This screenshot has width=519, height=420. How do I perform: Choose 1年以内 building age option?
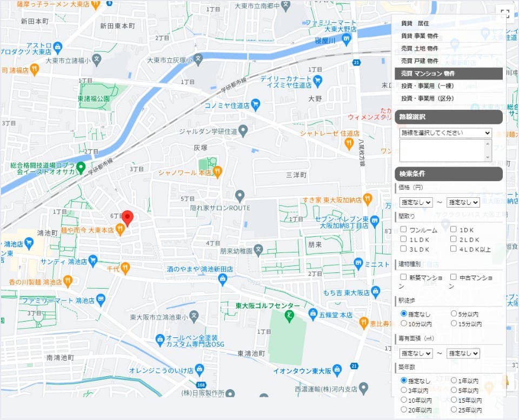coord(454,381)
